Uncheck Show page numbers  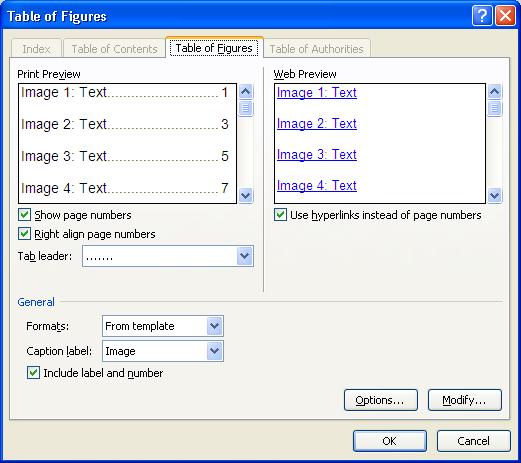(24, 215)
